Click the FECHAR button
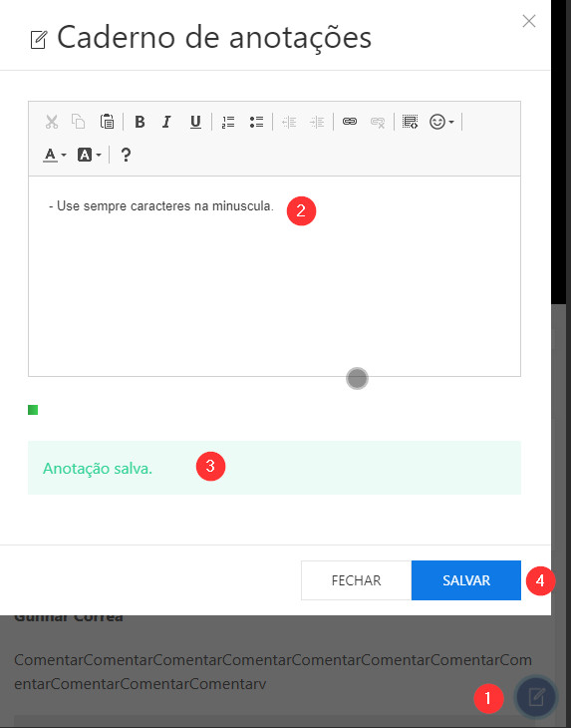 tap(356, 580)
